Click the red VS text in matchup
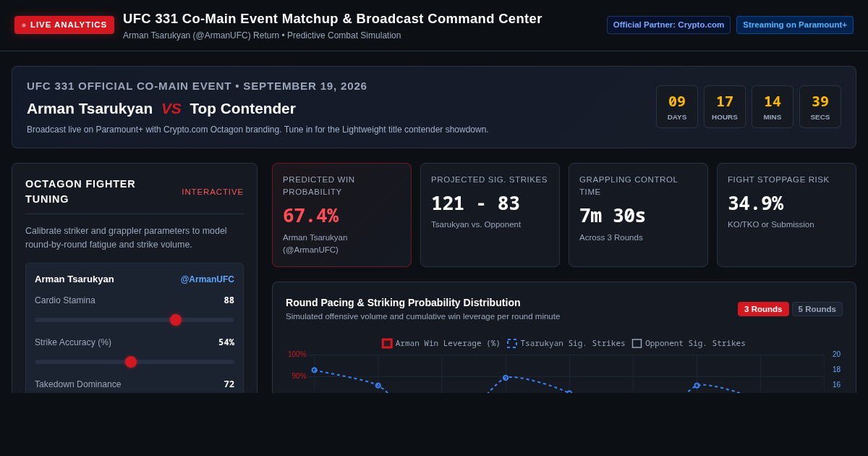 [x=171, y=109]
